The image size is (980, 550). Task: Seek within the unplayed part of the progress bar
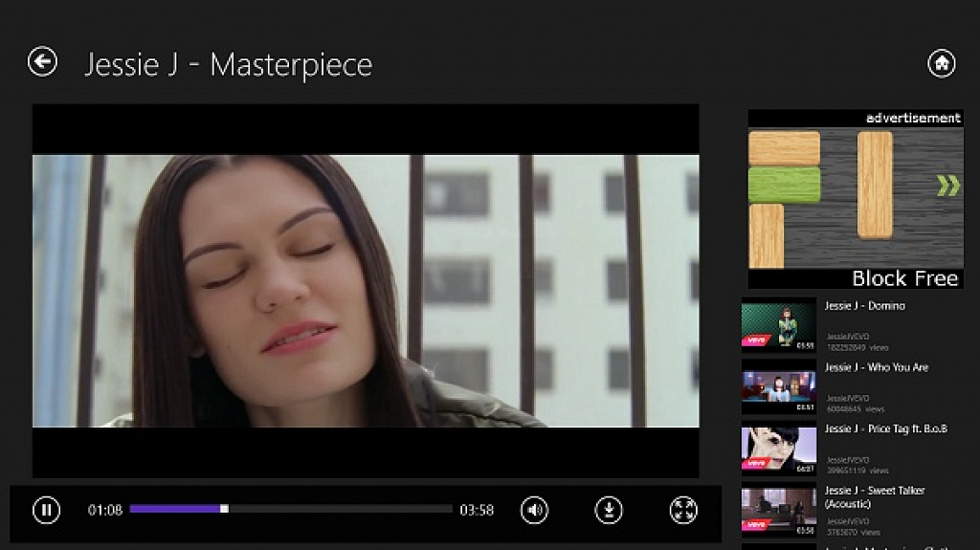(340, 510)
